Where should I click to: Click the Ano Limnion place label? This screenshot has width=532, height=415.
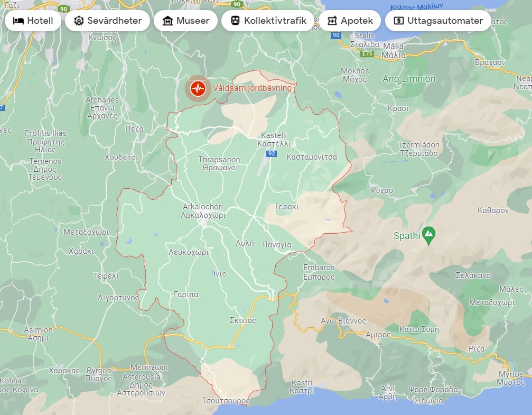click(x=409, y=79)
